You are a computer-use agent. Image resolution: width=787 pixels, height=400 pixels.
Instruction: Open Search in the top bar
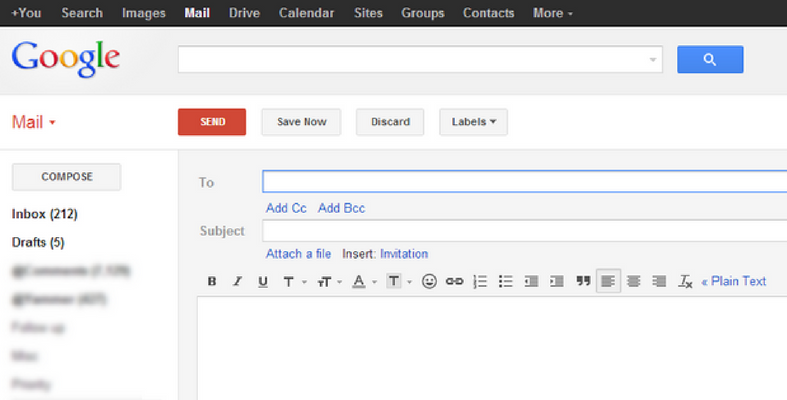pos(82,13)
